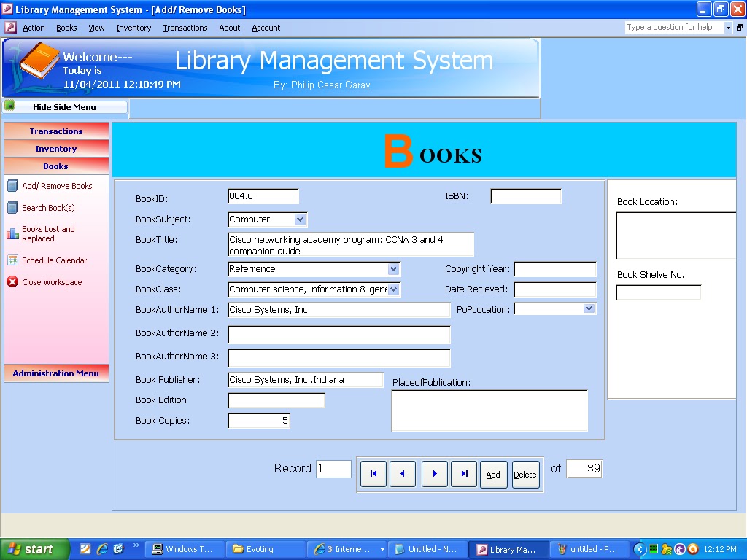Click the BookAuthorName 1 field
This screenshot has width=747, height=560.
(339, 310)
